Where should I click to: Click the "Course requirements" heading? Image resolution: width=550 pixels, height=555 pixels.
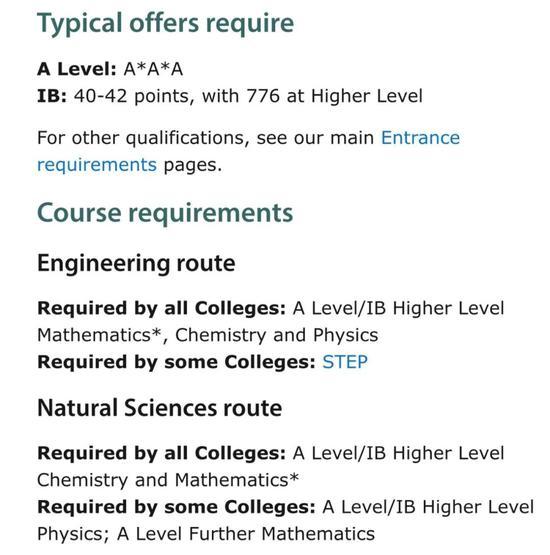tap(165, 213)
